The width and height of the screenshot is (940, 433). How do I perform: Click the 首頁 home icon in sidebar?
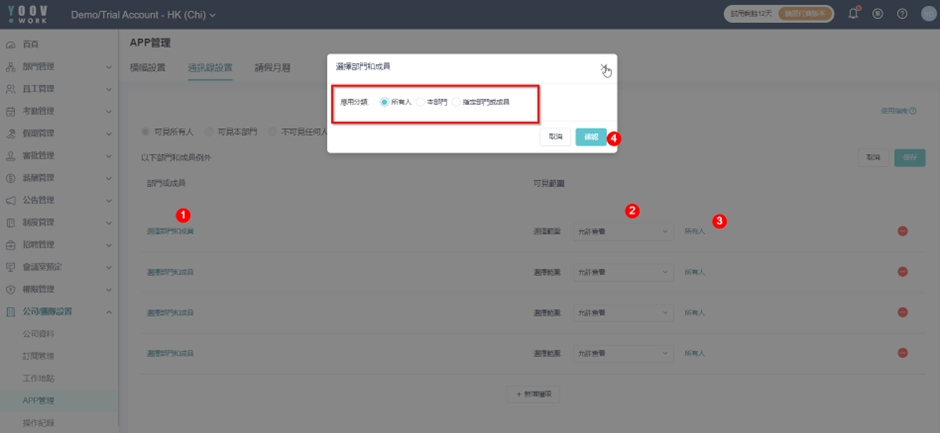click(x=11, y=45)
